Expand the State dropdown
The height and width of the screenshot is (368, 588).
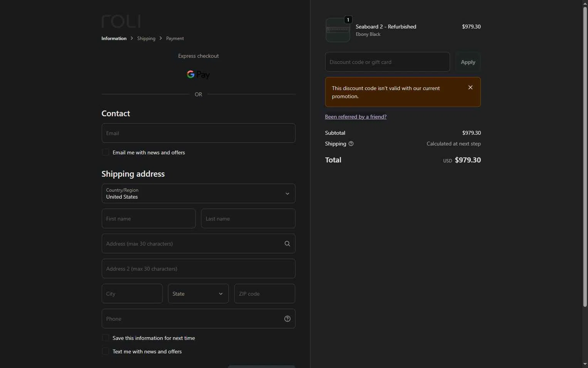[x=198, y=294]
